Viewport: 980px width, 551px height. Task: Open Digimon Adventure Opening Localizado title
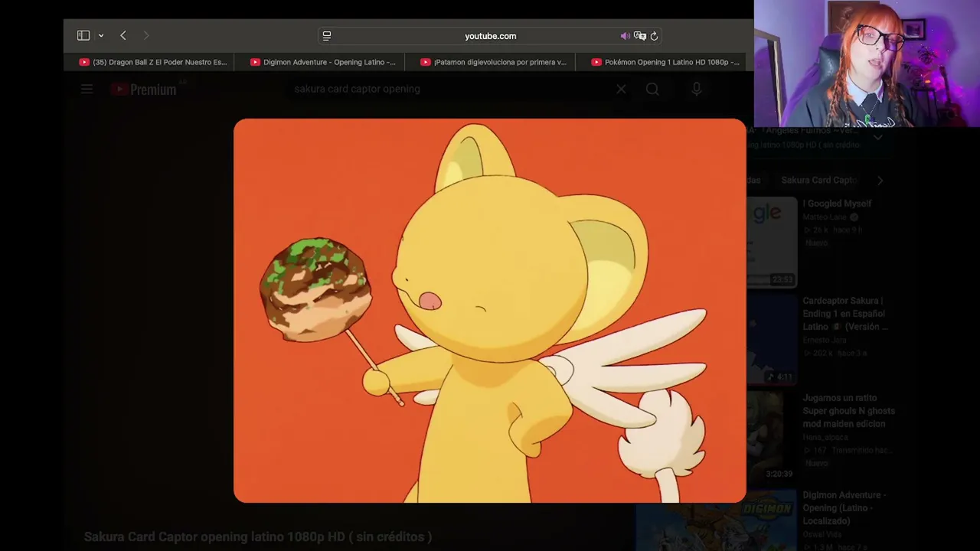point(844,508)
